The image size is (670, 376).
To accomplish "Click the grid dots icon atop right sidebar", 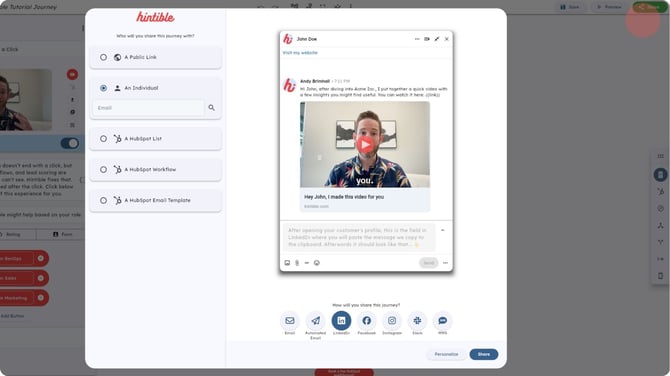I will 661,156.
